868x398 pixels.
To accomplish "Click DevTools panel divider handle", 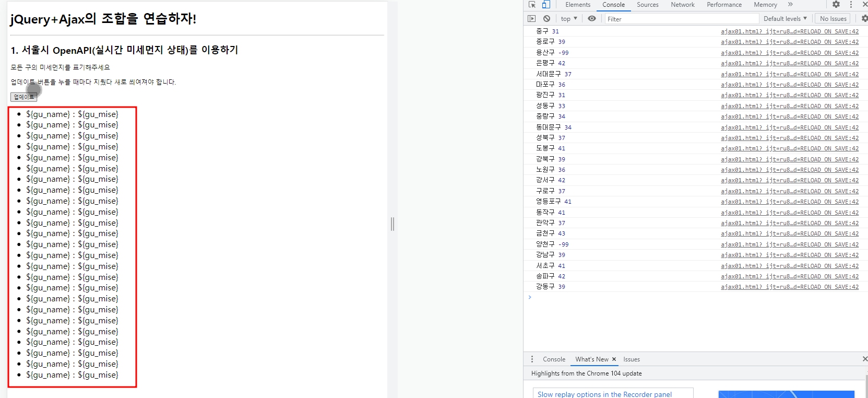I will (393, 224).
